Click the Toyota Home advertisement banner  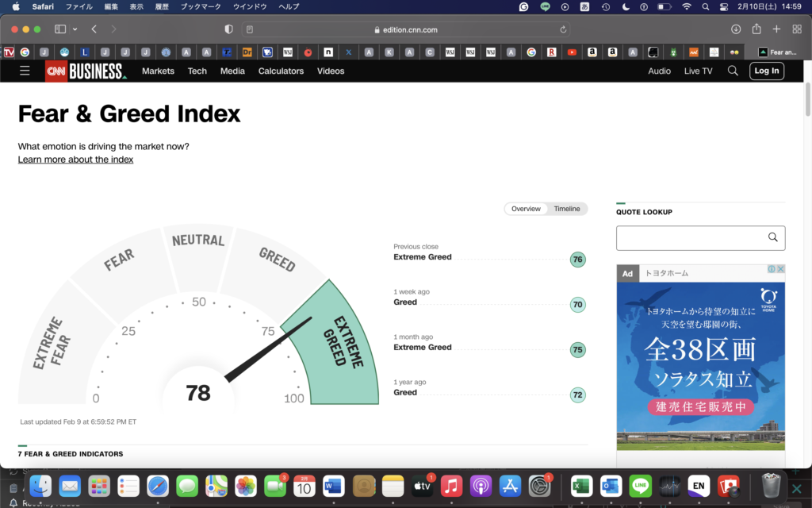[x=700, y=365]
